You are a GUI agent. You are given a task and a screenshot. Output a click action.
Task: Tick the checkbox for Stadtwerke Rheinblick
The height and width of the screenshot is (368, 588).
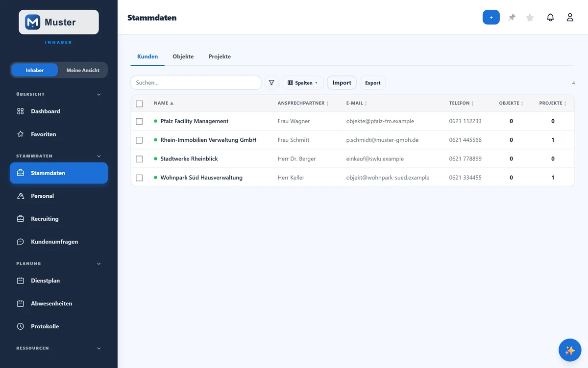pos(139,159)
